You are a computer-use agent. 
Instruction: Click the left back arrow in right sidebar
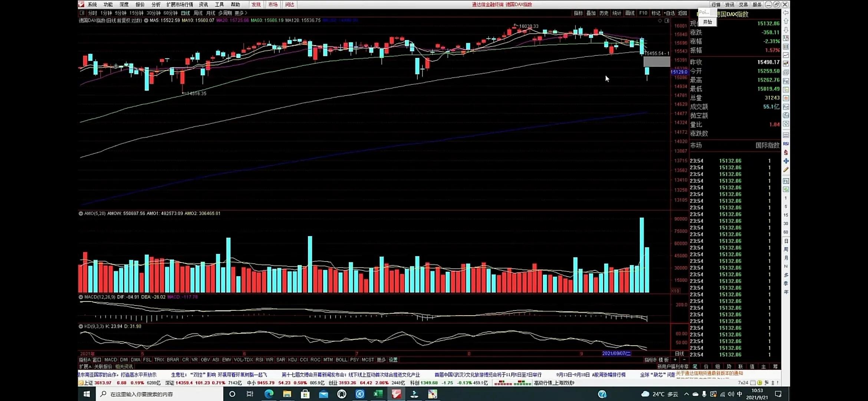pos(786,13)
